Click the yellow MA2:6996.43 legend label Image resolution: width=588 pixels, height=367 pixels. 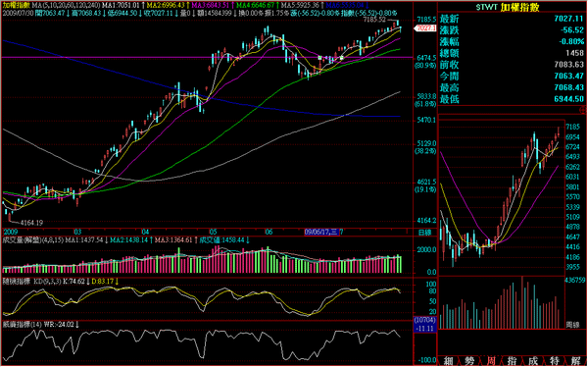[x=168, y=6]
